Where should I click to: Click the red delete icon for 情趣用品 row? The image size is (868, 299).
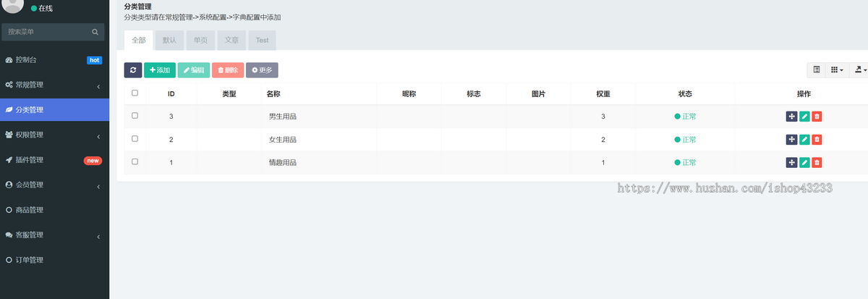pyautogui.click(x=817, y=163)
